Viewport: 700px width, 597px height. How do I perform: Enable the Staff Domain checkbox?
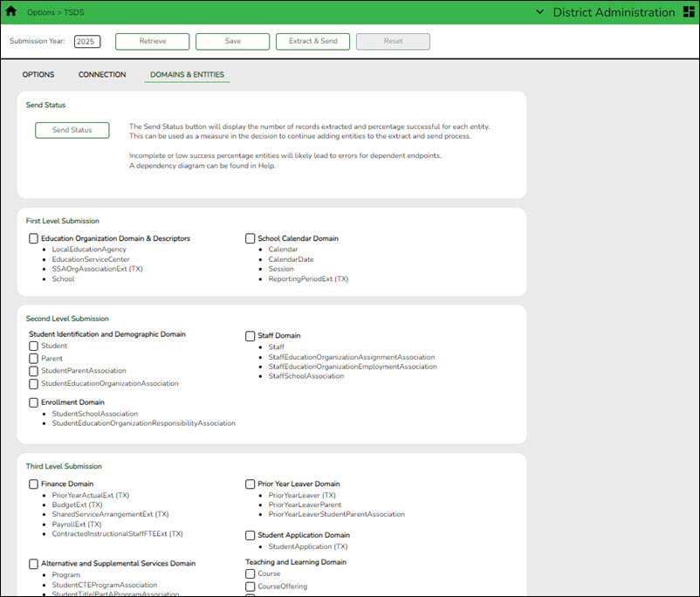[x=250, y=336]
